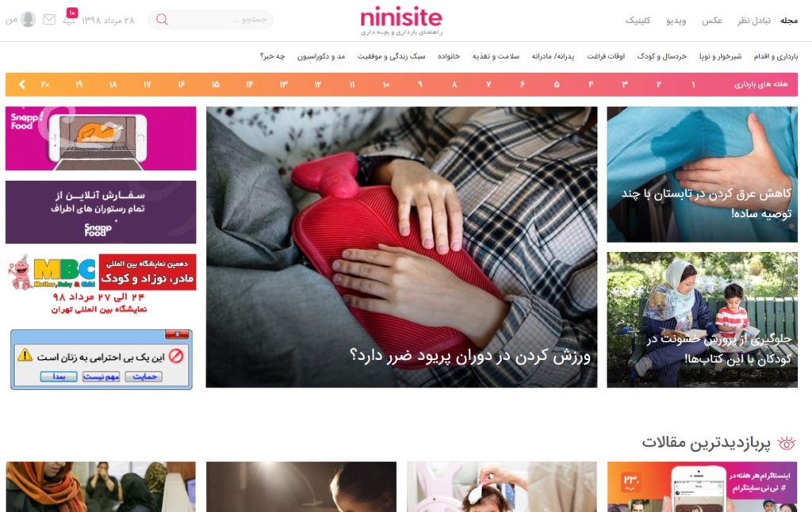Screen dimensions: 812x512
Task: Click the ninisite logo
Action: (x=401, y=21)
